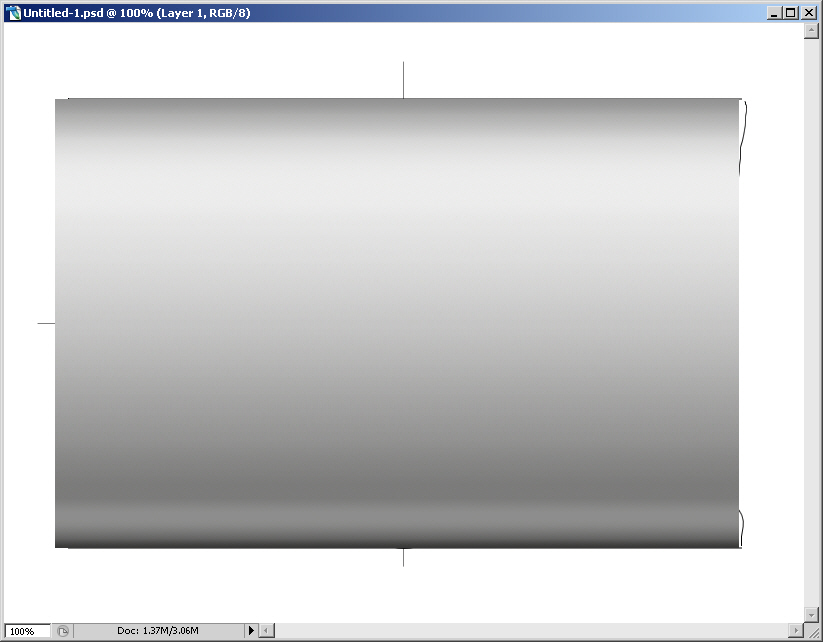Open the status bar info arrow menu
The image size is (823, 642).
click(x=251, y=630)
